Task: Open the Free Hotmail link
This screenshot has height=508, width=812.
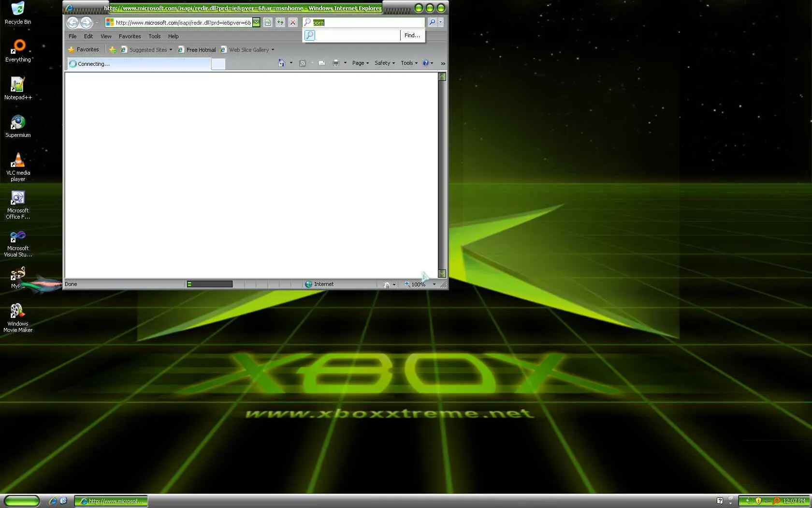Action: (x=197, y=49)
